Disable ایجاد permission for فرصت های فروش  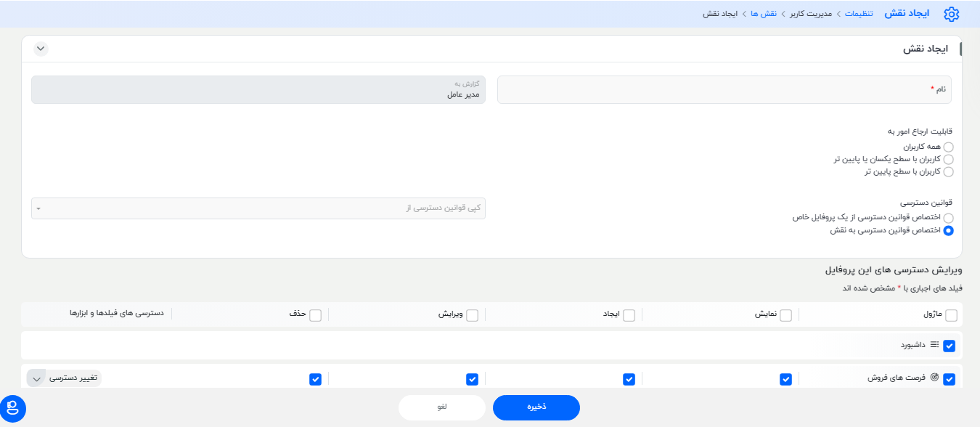(x=629, y=378)
